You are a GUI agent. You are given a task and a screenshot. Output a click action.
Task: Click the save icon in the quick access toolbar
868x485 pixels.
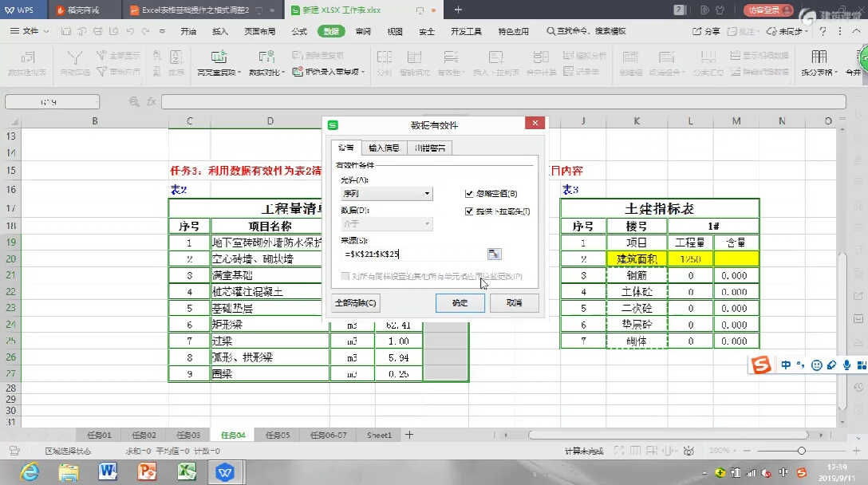pos(66,32)
